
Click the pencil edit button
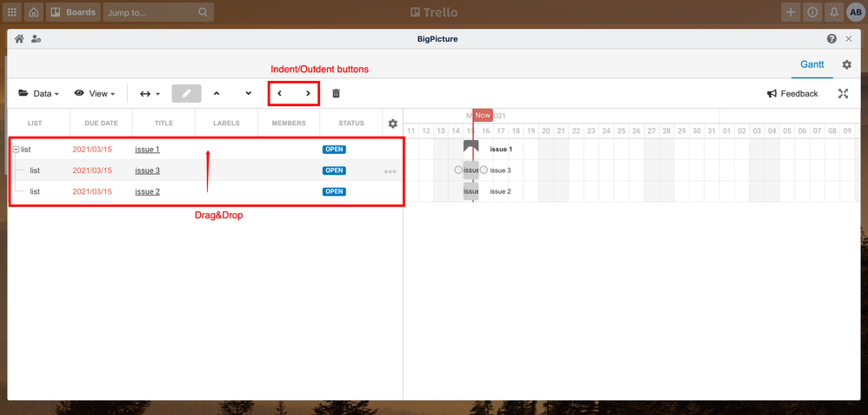click(186, 94)
